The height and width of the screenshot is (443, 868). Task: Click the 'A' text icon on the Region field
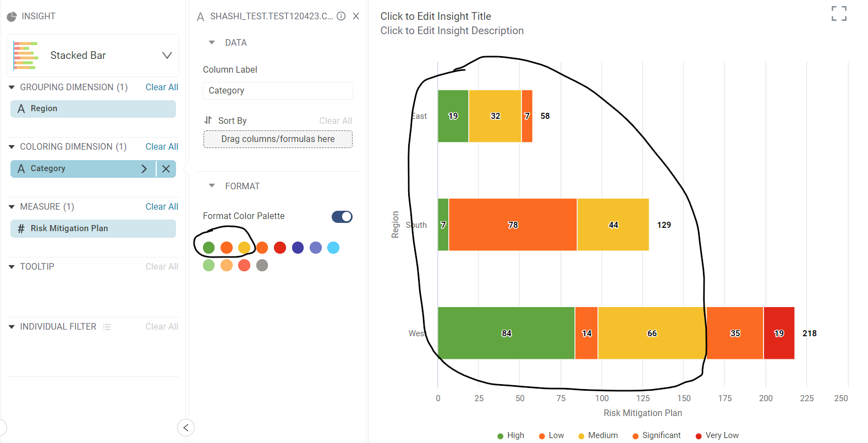pos(20,108)
